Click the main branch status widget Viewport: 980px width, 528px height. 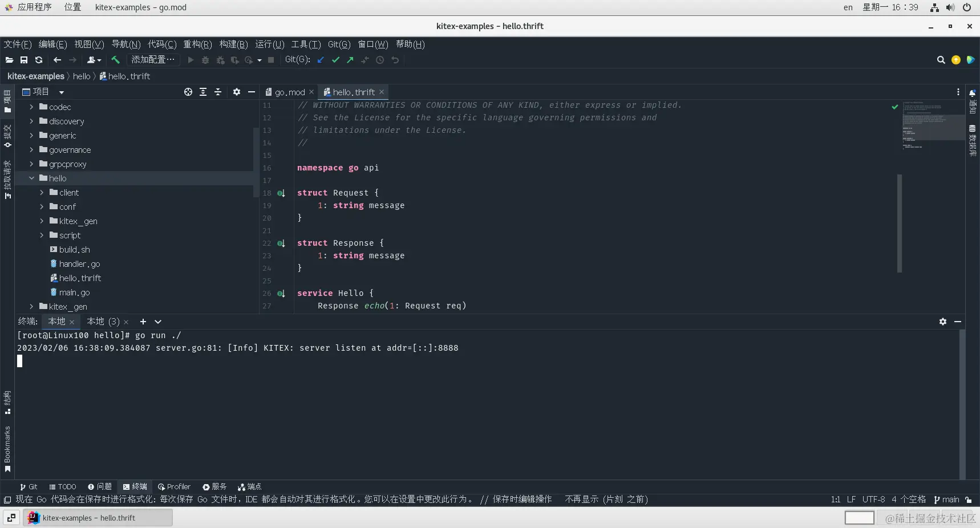tap(946, 500)
